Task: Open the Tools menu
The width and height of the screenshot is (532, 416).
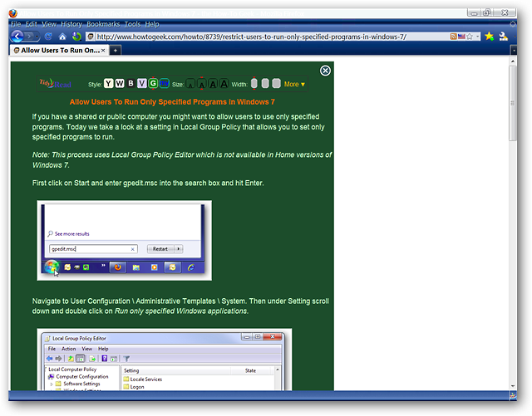Action: click(x=132, y=24)
